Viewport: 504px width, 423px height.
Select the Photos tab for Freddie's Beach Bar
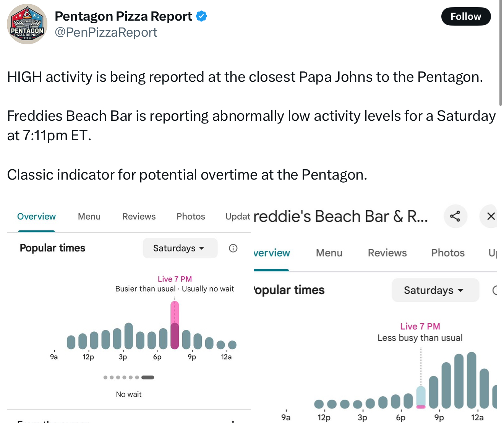point(448,253)
